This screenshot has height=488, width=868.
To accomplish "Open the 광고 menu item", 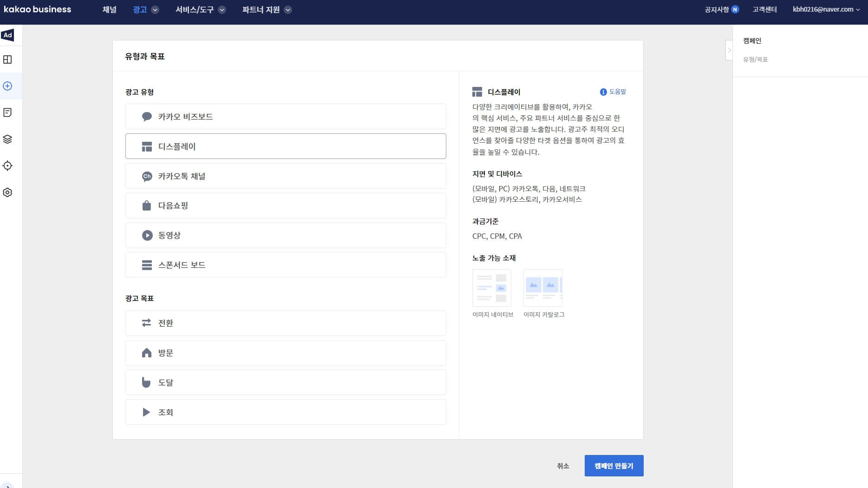I will 140,10.
